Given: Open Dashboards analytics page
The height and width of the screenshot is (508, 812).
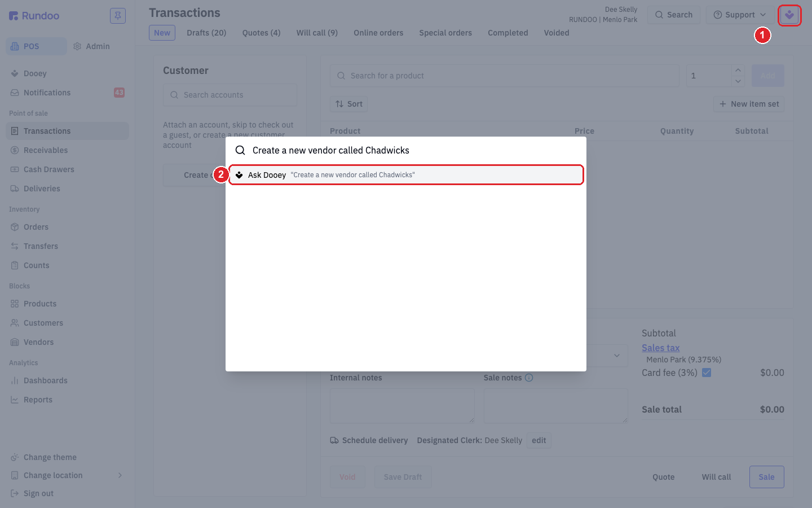Looking at the screenshot, I should (67, 380).
